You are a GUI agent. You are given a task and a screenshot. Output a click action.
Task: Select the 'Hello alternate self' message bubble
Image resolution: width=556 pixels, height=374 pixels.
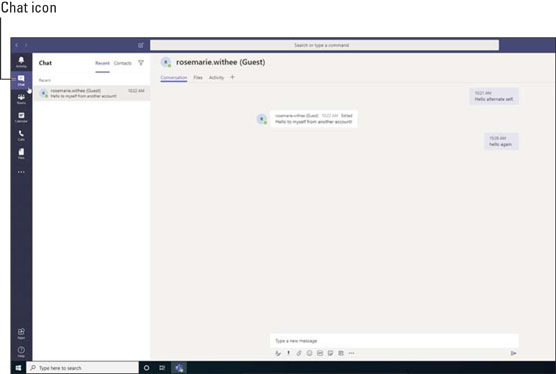click(494, 96)
